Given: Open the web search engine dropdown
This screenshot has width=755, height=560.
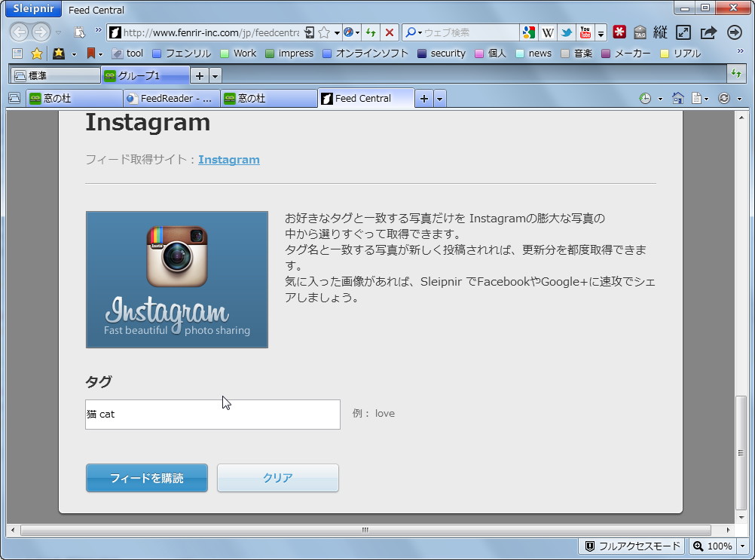Looking at the screenshot, I should point(420,32).
